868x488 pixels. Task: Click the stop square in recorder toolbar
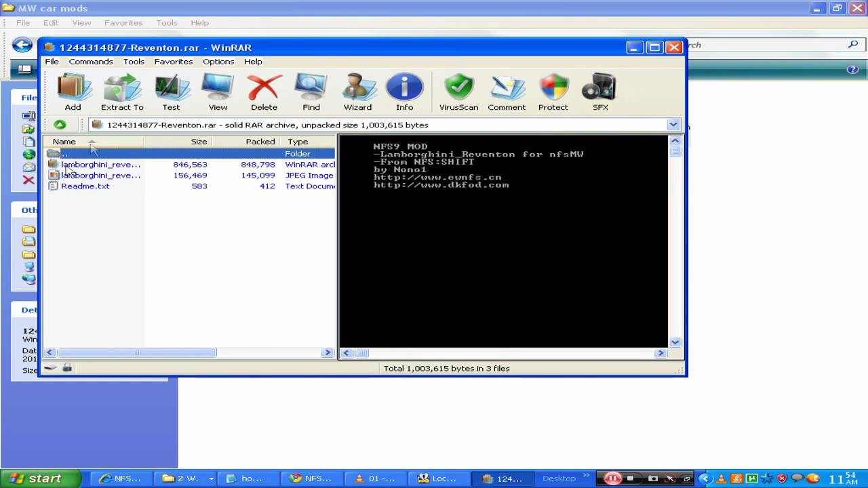tap(630, 479)
